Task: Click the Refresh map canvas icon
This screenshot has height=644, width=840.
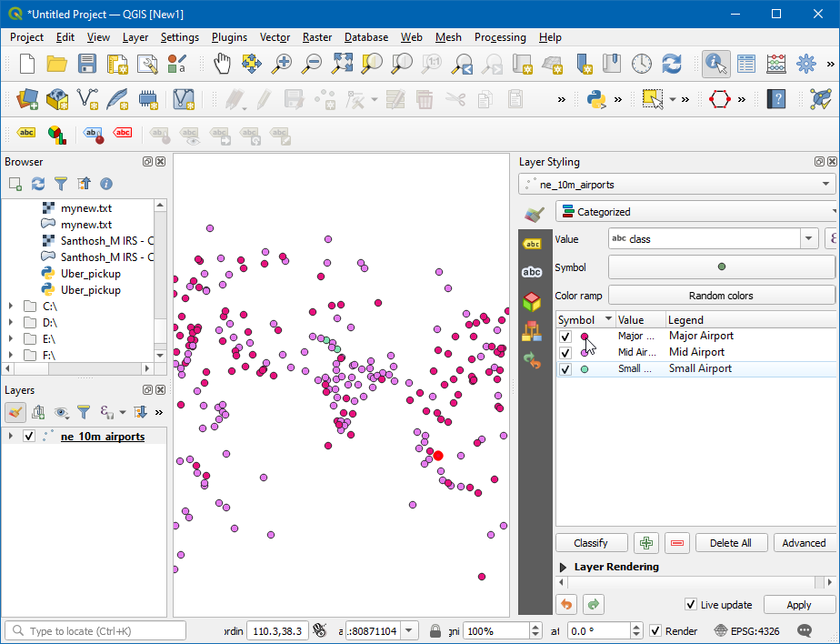Action: click(672, 64)
